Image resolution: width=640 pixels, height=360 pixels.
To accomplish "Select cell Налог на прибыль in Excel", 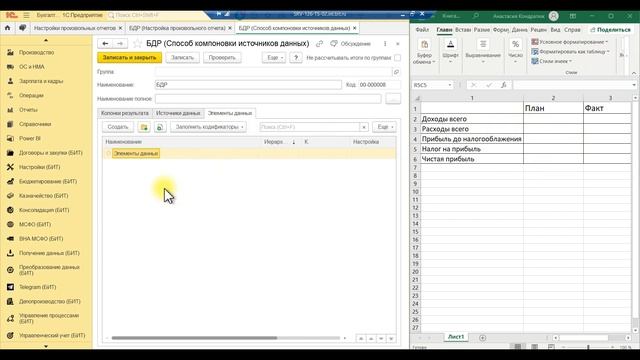I will pos(472,149).
